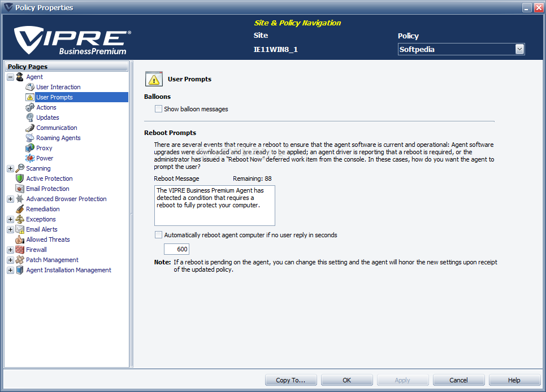Click the VIPRE Business Premium logo
This screenshot has height=392, width=546.
pos(72,40)
